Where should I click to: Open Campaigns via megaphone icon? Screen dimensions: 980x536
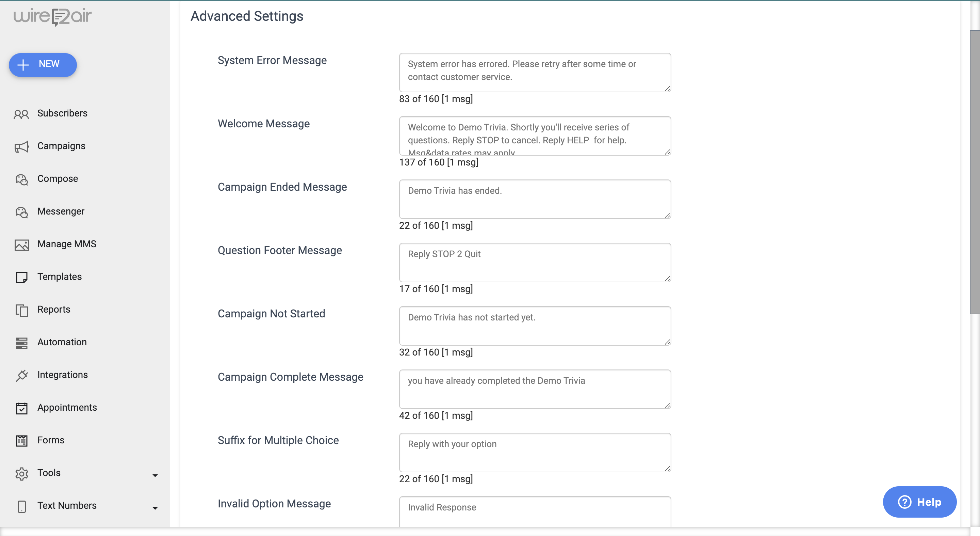[21, 146]
